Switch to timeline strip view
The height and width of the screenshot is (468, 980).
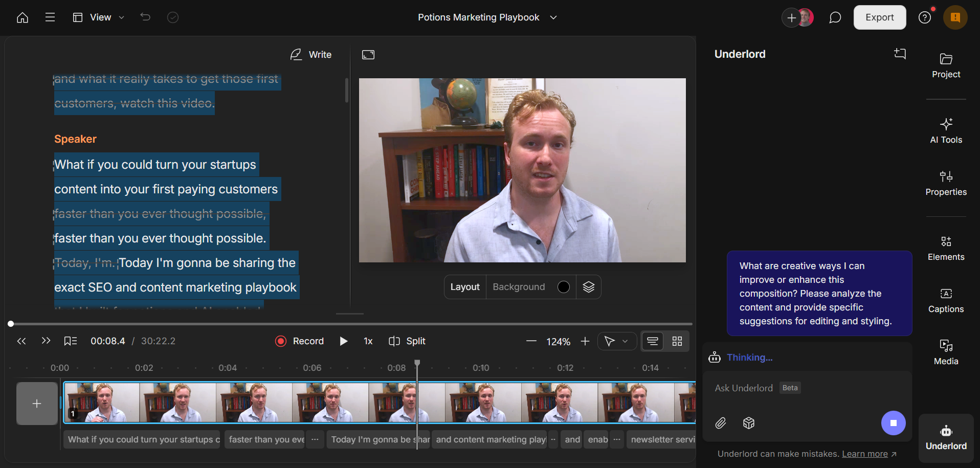click(x=653, y=341)
